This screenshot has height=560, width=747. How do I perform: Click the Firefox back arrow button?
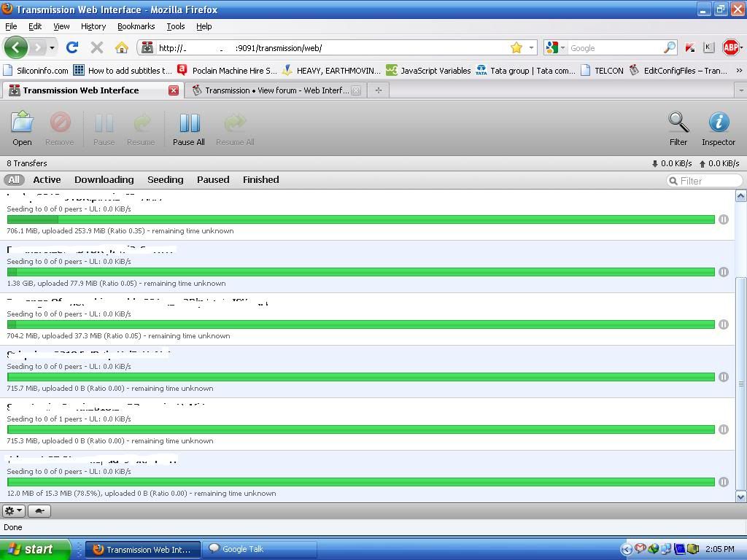coord(16,47)
